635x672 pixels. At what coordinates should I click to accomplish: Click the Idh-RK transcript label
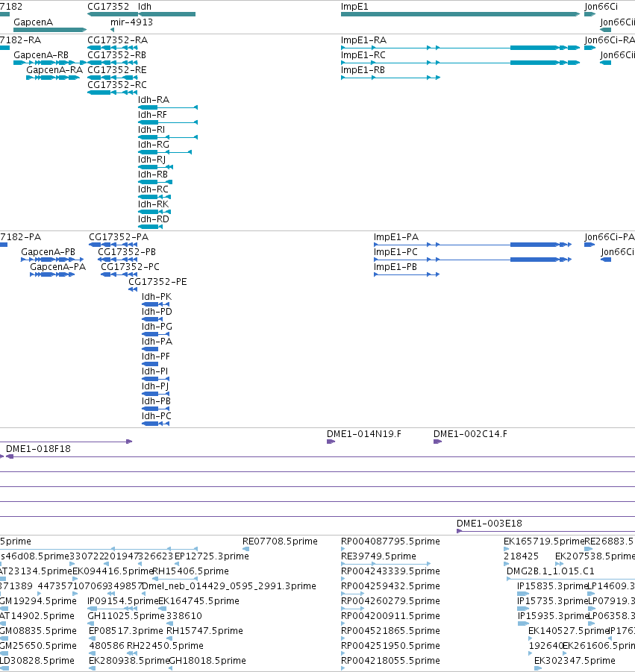pos(153,204)
